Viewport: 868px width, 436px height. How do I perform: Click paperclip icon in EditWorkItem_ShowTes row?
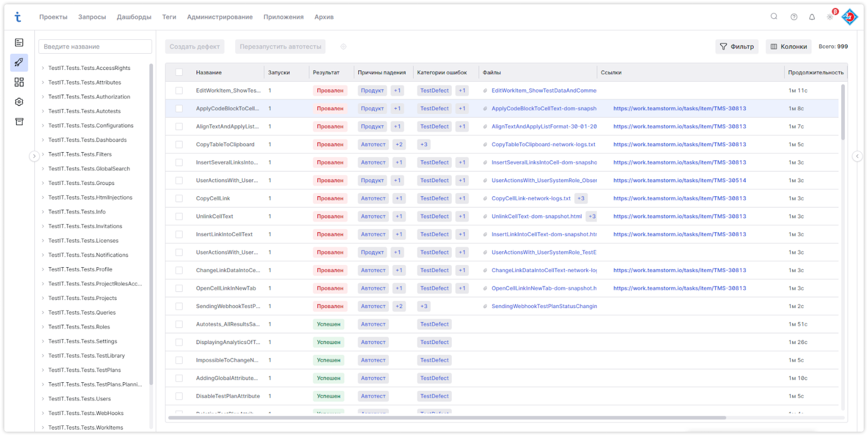point(485,91)
